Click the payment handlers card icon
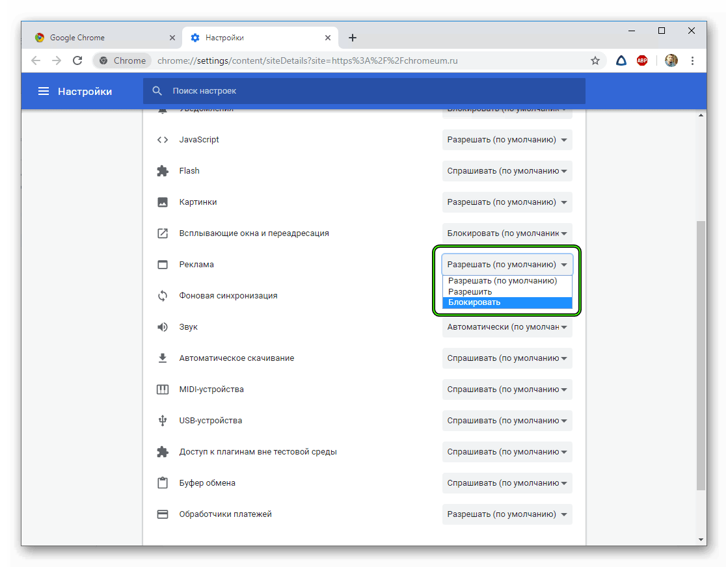728x567 pixels. pyautogui.click(x=163, y=514)
